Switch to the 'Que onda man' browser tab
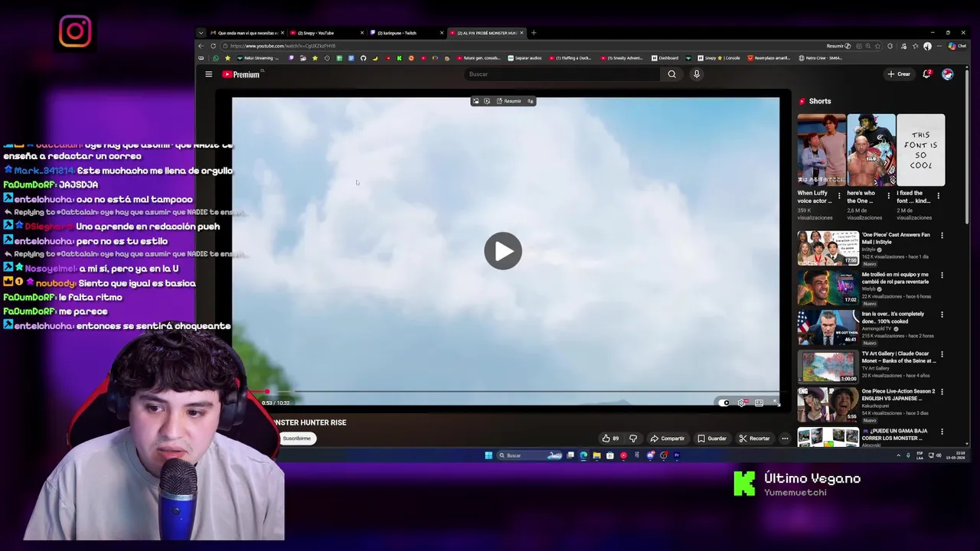The width and height of the screenshot is (980, 551). click(x=247, y=33)
